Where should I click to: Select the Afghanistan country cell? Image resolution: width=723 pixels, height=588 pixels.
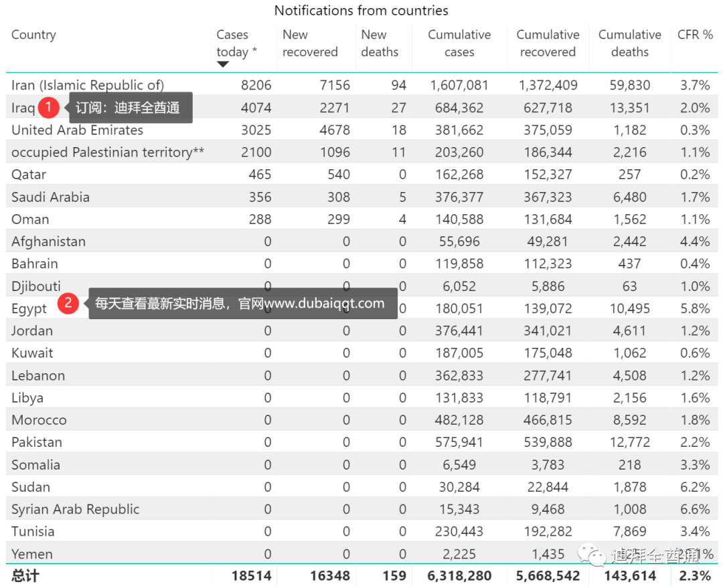48,241
